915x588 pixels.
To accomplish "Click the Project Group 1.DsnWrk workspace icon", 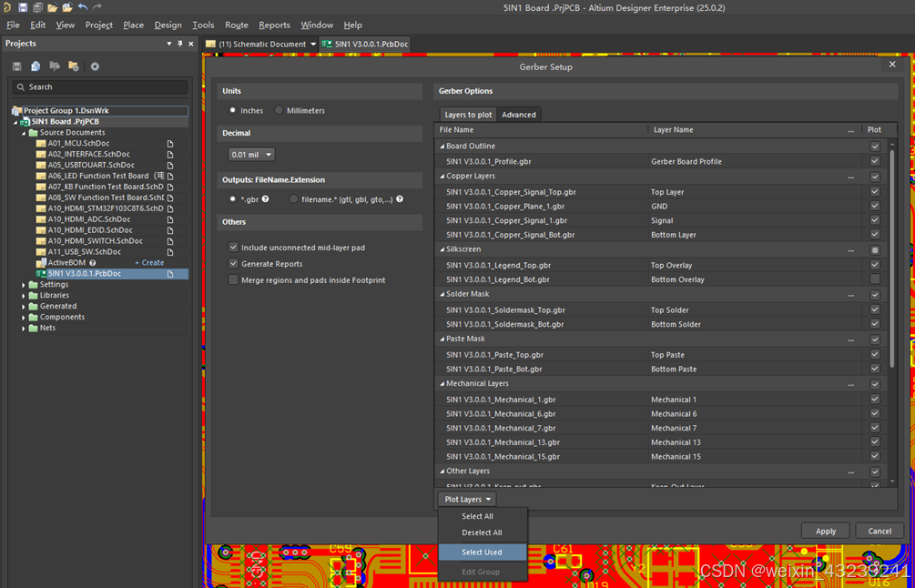I will 17,111.
